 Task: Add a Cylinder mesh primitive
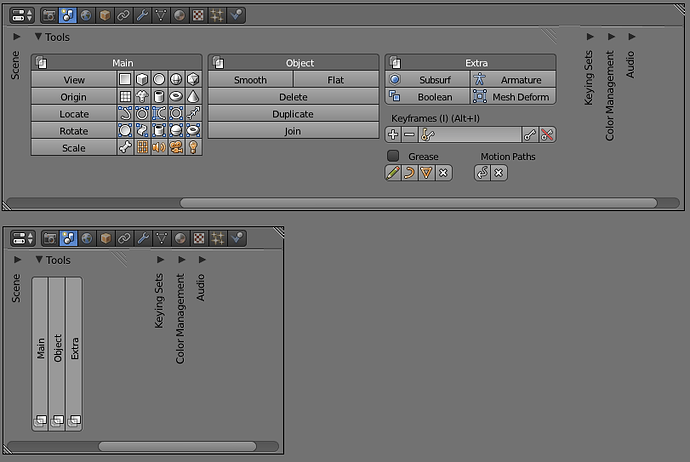(x=159, y=96)
